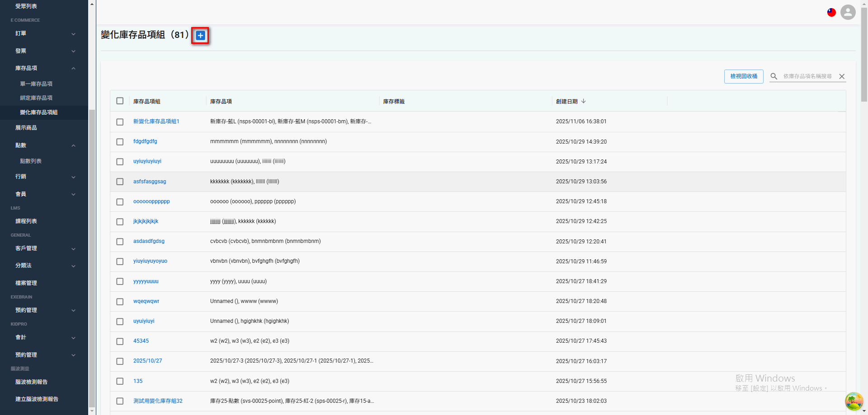868x415 pixels.
Task: Open the user account avatar menu
Action: click(848, 12)
